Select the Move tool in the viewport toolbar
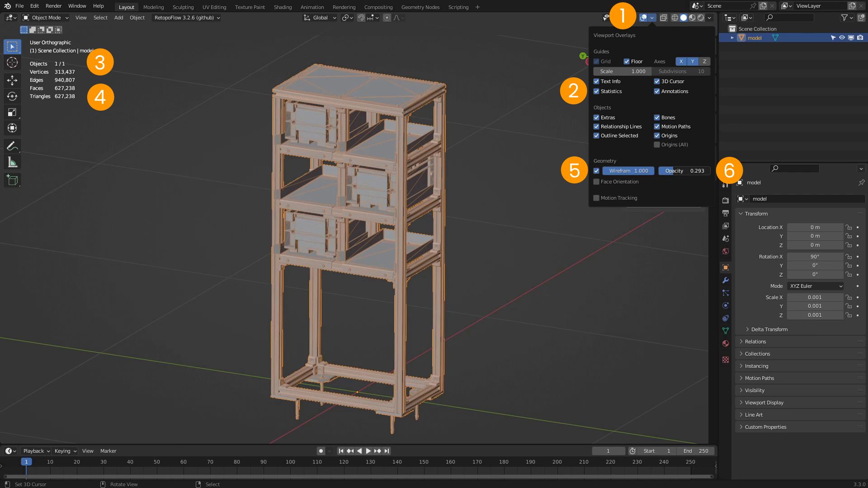The height and width of the screenshot is (488, 868). [x=12, y=80]
